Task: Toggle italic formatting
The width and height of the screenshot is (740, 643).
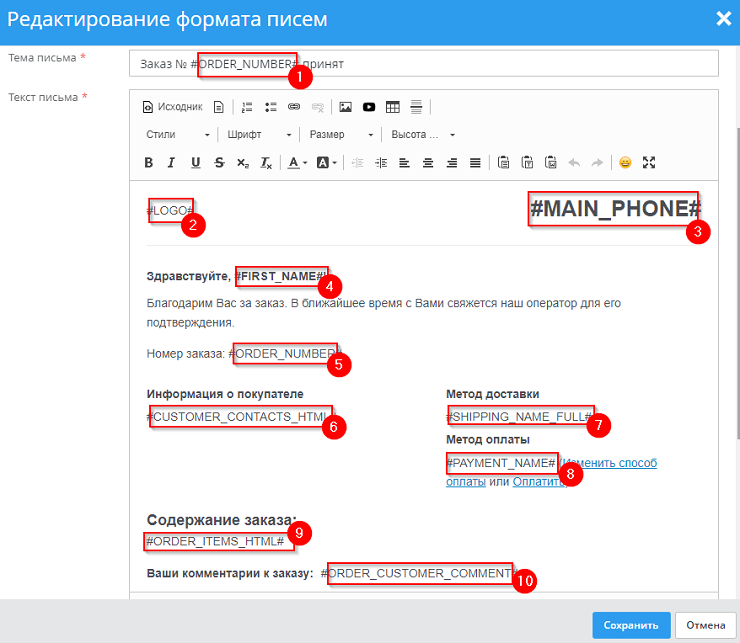Action: tap(171, 162)
